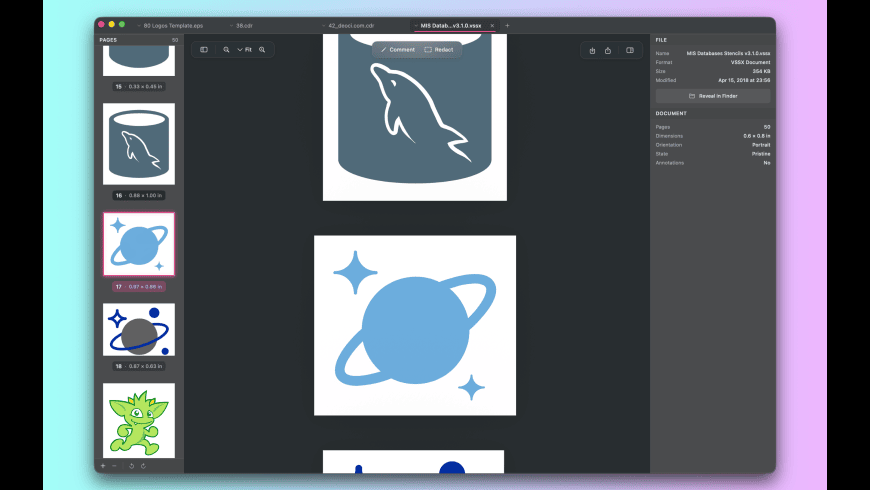This screenshot has width=870, height=490.
Task: Click the Reveal in Finder button
Action: (713, 96)
